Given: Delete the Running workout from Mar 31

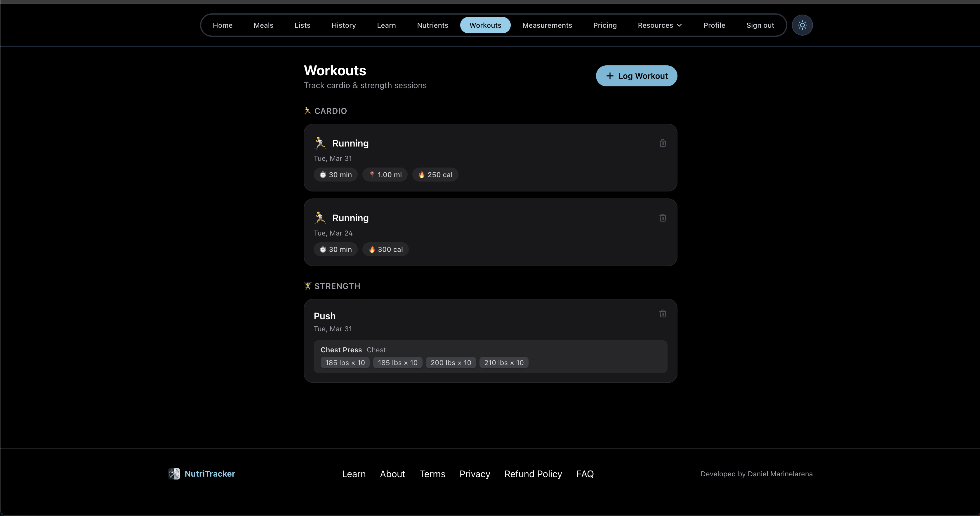Looking at the screenshot, I should [x=663, y=143].
